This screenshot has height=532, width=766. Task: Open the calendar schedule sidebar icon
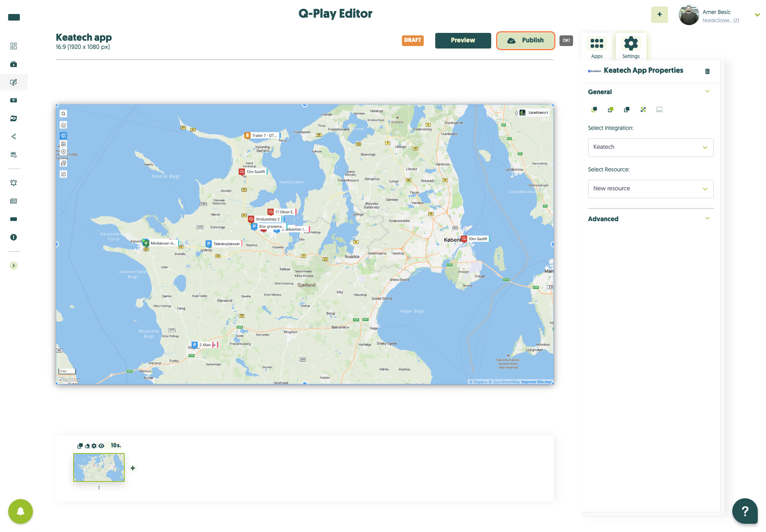point(14,155)
